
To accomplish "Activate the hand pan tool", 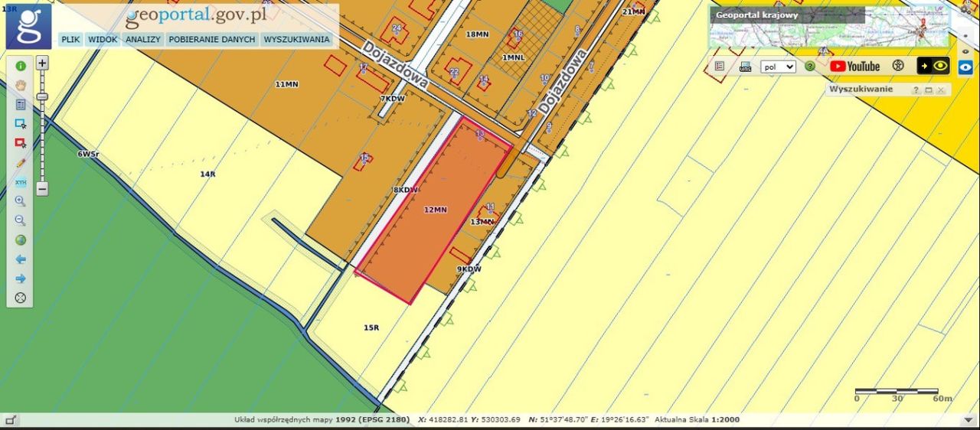I will point(21,85).
